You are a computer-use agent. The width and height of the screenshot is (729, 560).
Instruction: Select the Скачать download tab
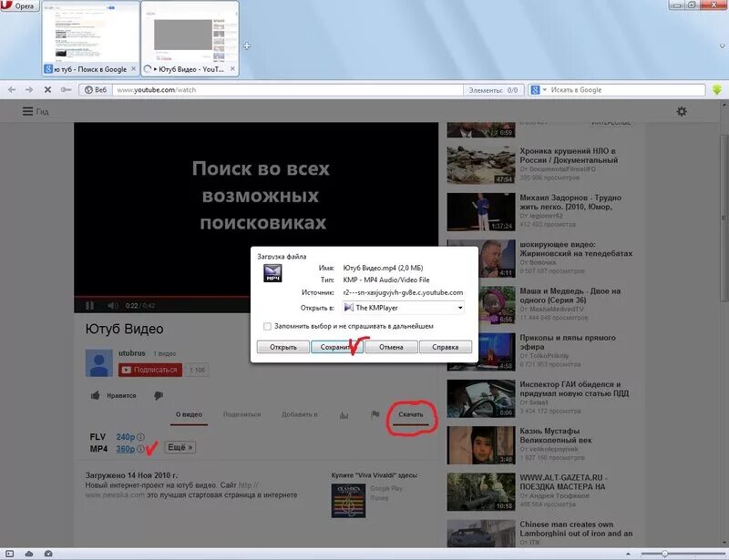(x=411, y=414)
